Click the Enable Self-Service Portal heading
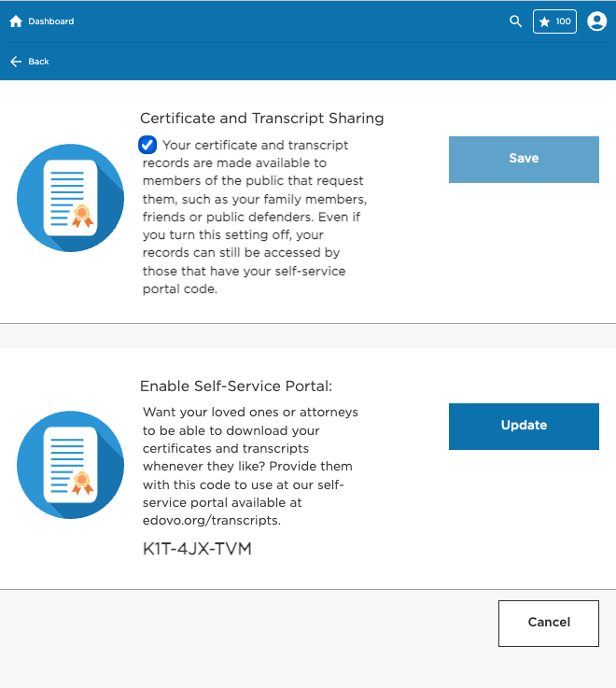 pos(236,386)
